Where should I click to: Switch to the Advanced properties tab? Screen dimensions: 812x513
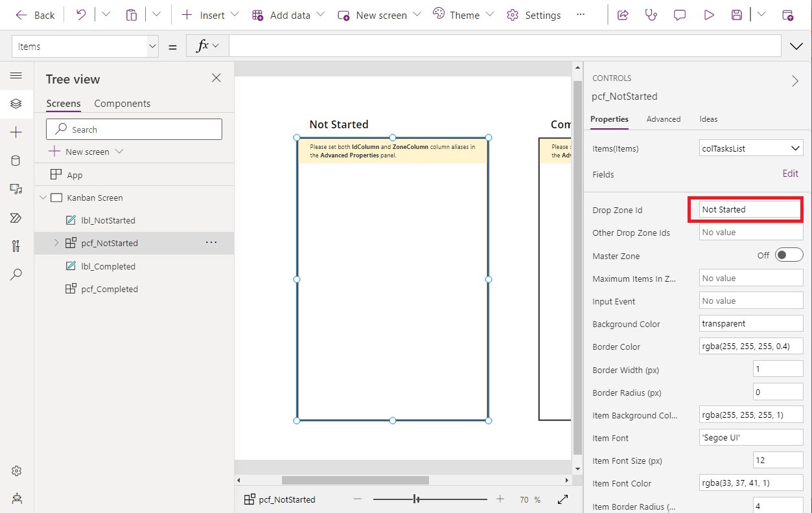(x=664, y=119)
